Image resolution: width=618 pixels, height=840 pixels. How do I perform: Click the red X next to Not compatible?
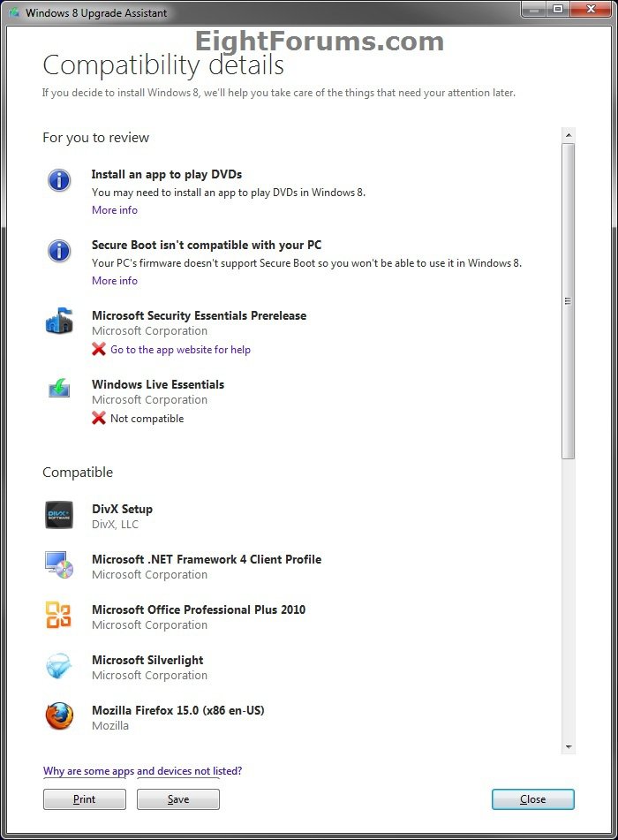[99, 418]
